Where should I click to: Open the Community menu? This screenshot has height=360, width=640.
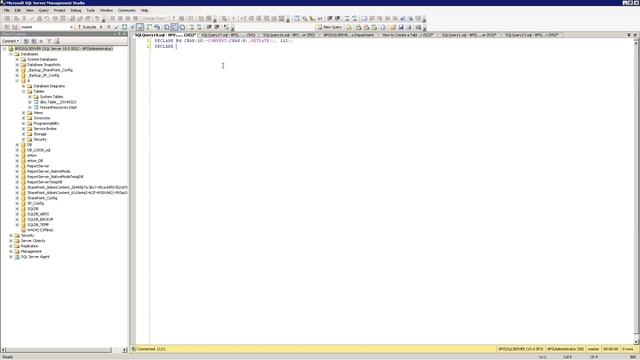pyautogui.click(x=127, y=10)
